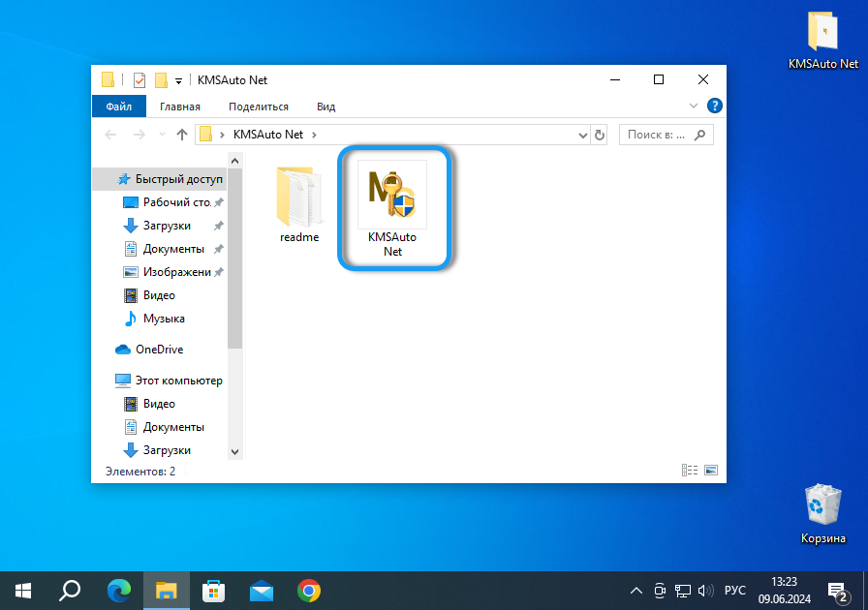The width and height of the screenshot is (868, 610).
Task: Switch to large icons view in status bar
Action: (711, 470)
